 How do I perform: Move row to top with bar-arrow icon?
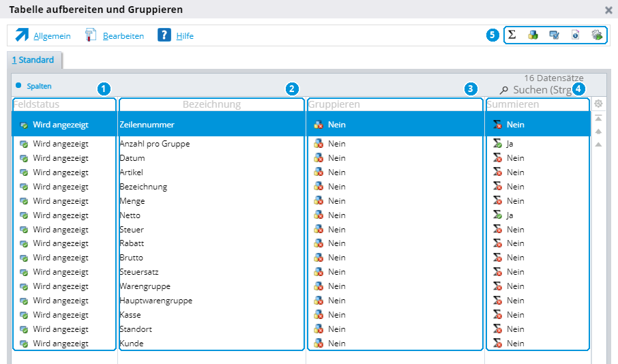point(598,118)
